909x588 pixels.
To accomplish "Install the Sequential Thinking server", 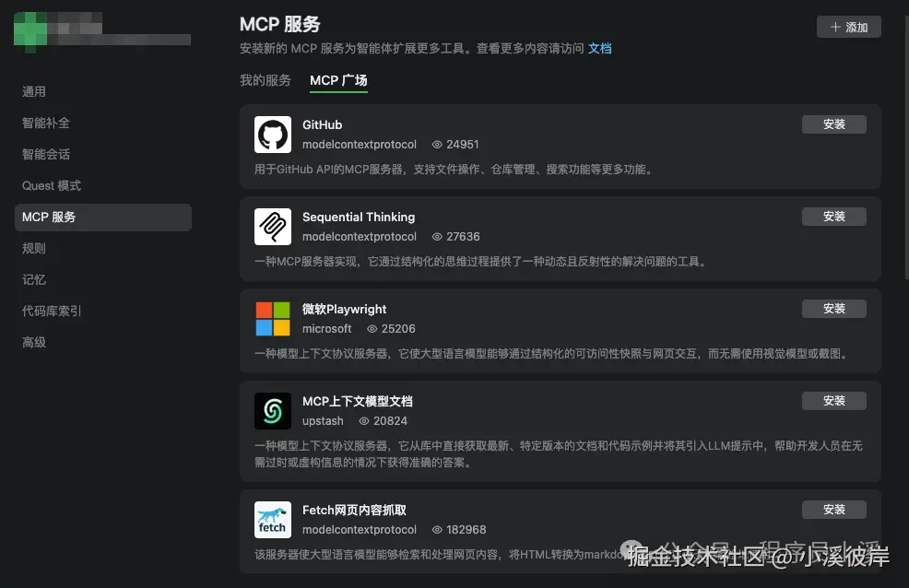I will (833, 216).
